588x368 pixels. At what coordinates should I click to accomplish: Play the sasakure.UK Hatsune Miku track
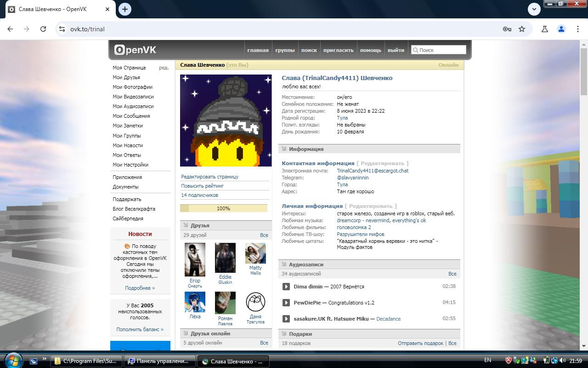[x=286, y=319]
